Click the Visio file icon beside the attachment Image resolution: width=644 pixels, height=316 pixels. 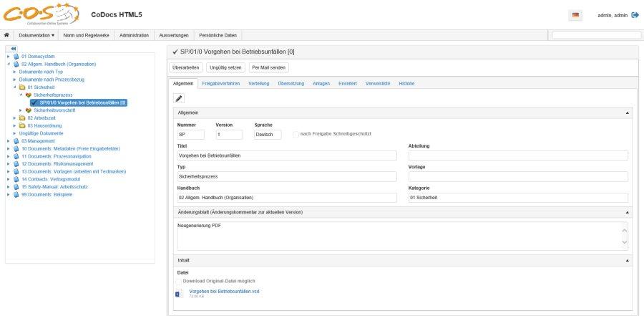178,294
